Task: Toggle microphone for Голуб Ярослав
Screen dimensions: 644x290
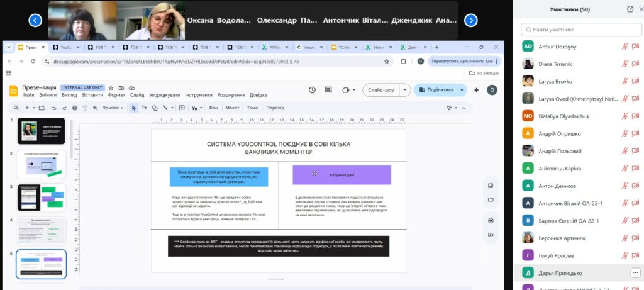Action: [625, 255]
